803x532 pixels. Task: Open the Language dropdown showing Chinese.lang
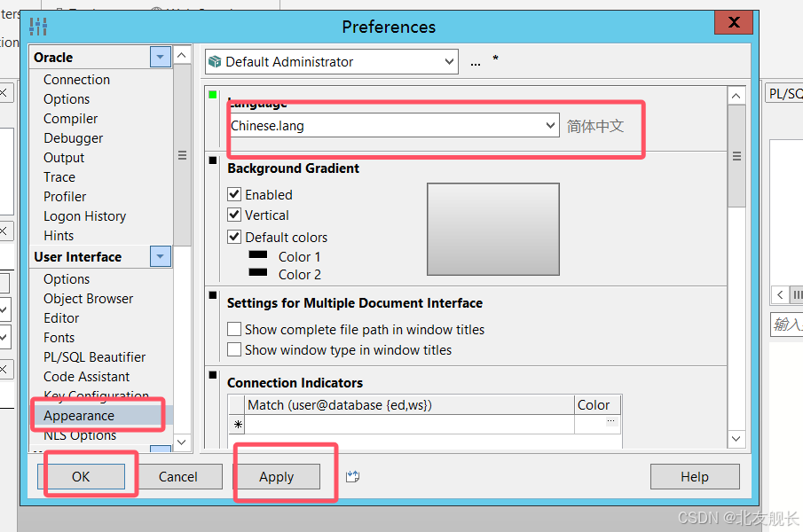click(550, 125)
